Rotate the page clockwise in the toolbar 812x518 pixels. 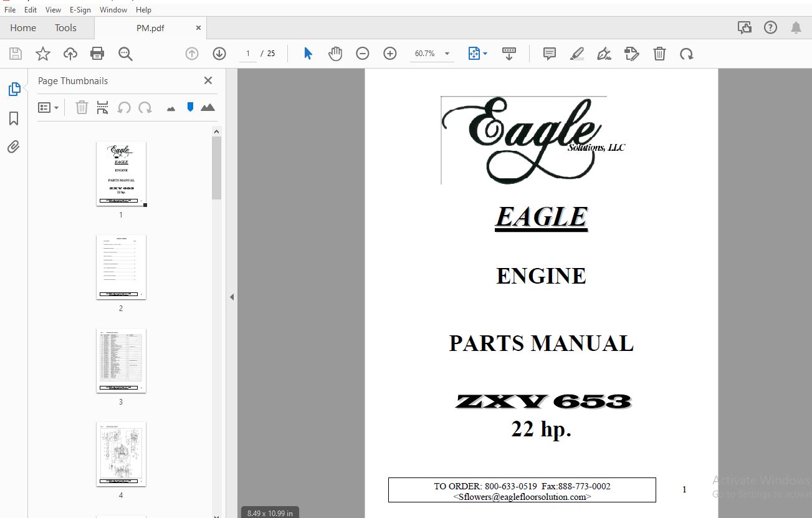coord(687,54)
